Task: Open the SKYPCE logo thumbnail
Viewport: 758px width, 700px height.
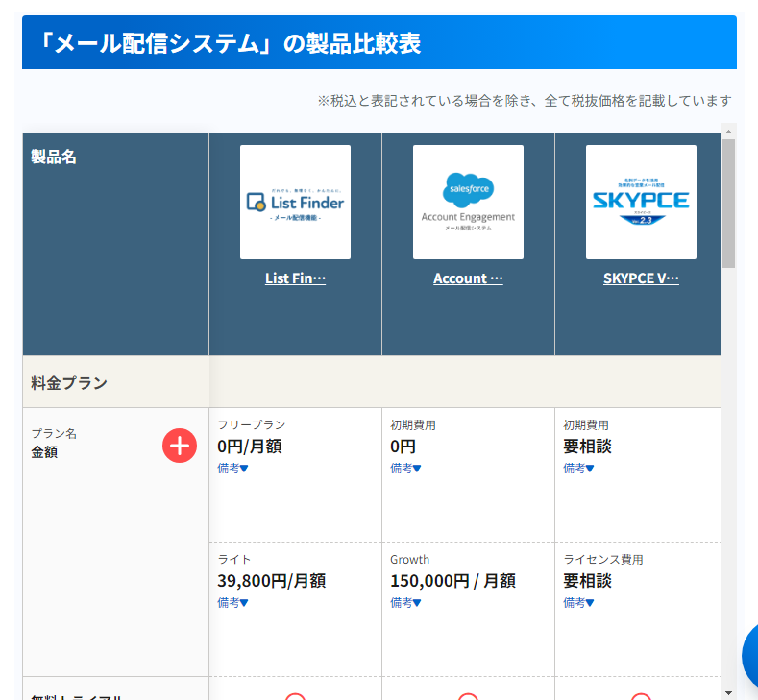Action: (x=641, y=202)
